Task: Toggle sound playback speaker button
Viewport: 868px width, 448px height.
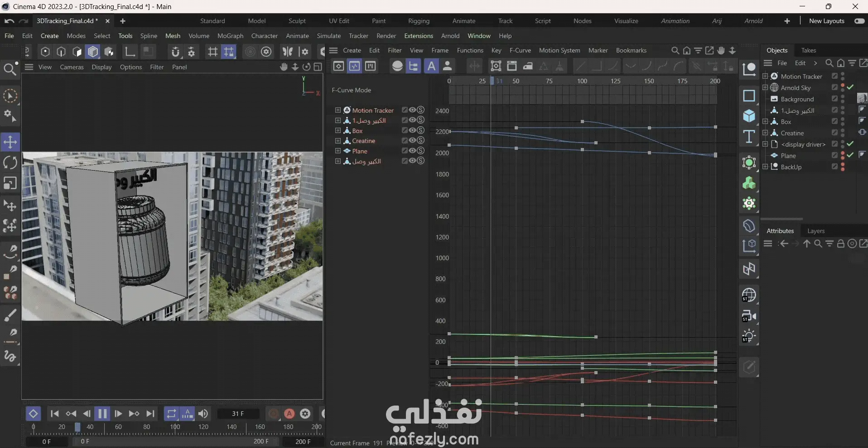Action: [203, 414]
